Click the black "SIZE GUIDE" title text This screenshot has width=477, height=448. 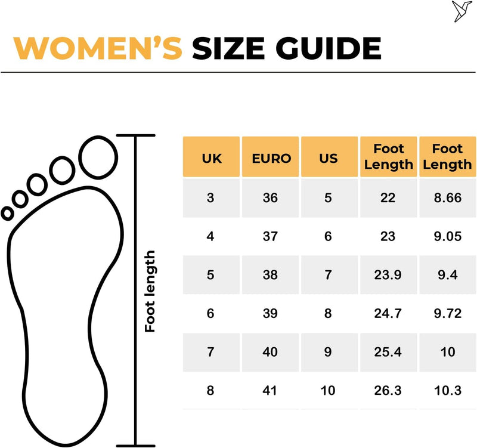[x=286, y=48]
